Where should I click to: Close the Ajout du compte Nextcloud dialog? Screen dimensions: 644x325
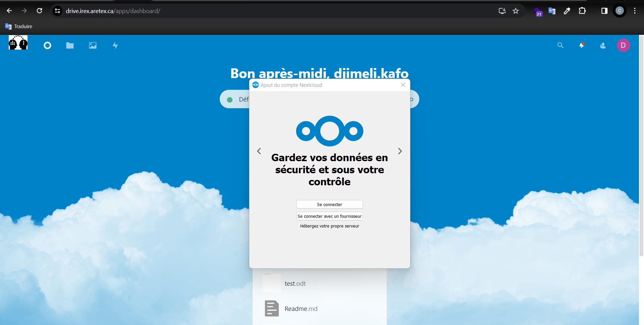coord(403,85)
